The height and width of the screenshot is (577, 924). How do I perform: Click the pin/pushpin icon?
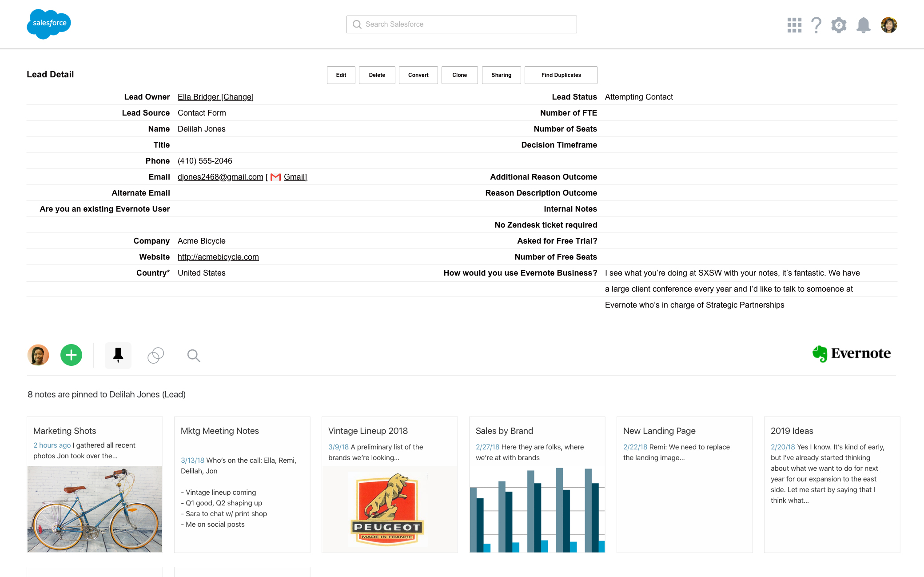[118, 354]
